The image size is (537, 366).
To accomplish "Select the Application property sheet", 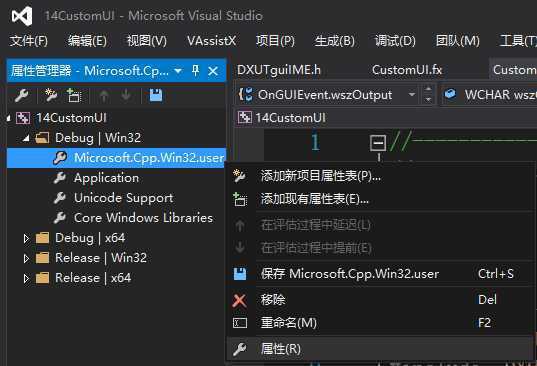I will coord(107,178).
